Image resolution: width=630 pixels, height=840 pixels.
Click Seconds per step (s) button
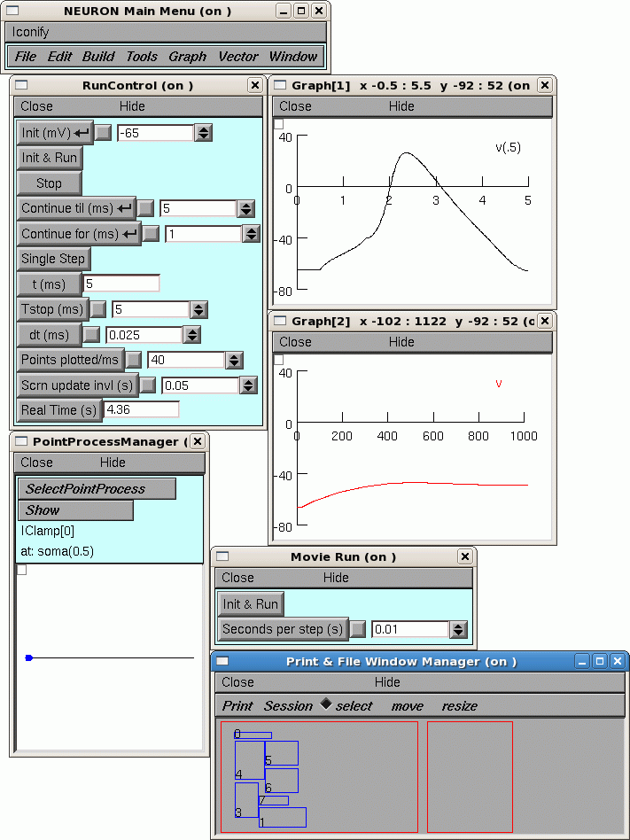point(283,629)
